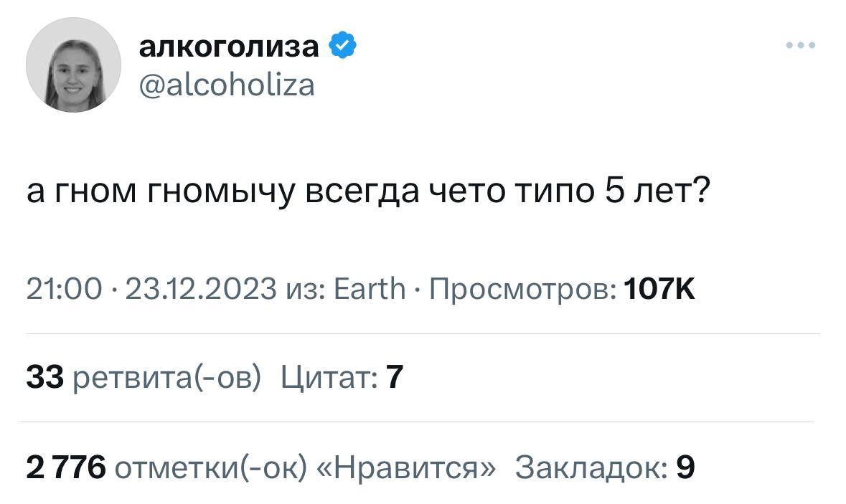Click the display name алкоголиза
This screenshot has height=504, width=846.
(x=228, y=46)
